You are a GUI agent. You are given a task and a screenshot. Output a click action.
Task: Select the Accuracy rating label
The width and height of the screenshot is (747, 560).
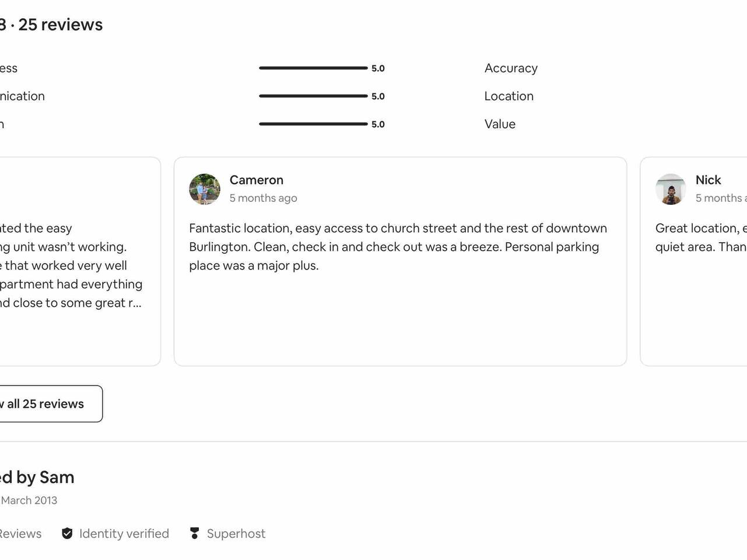tap(511, 68)
